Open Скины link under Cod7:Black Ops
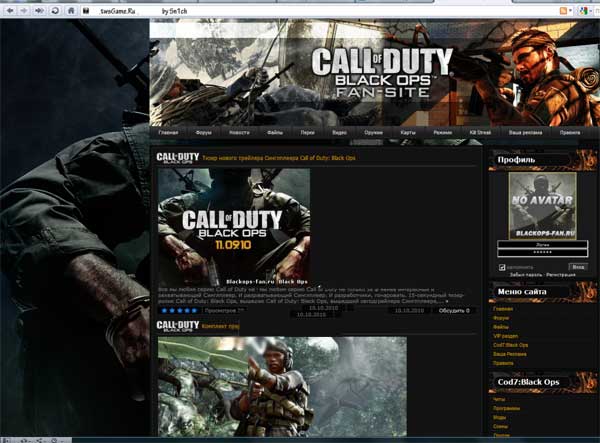The width and height of the screenshot is (600, 443). pos(501,426)
